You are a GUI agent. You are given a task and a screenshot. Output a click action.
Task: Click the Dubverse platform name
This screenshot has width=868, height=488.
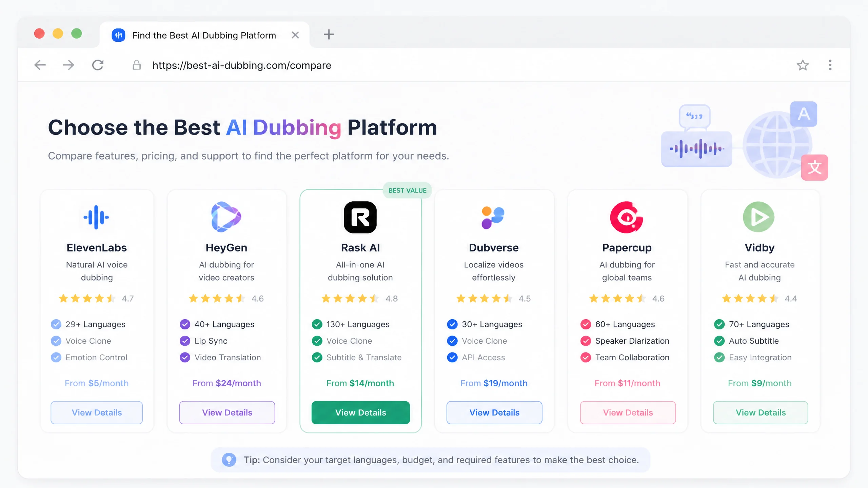point(494,248)
